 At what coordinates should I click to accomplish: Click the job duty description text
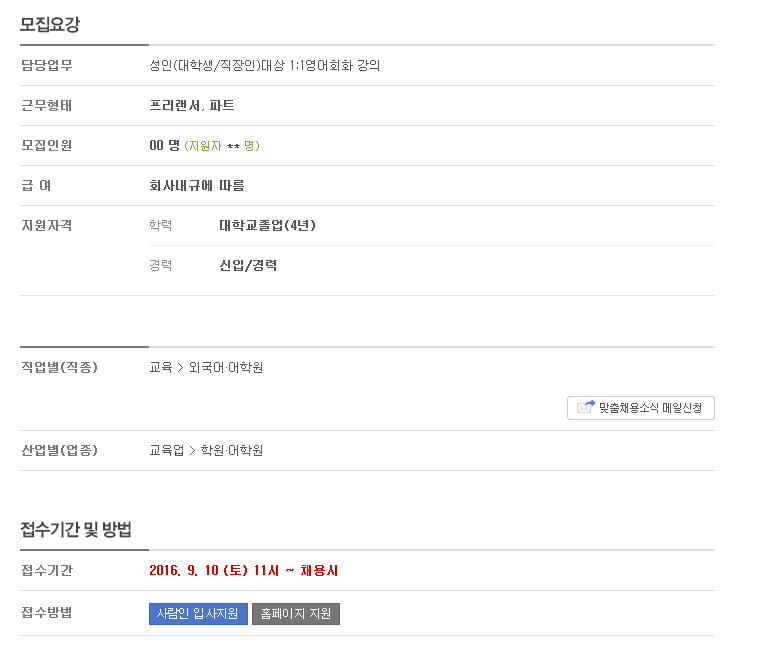[x=265, y=66]
